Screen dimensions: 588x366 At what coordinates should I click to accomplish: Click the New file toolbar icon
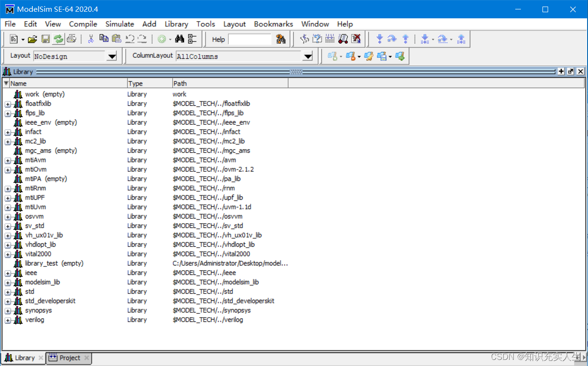[14, 39]
